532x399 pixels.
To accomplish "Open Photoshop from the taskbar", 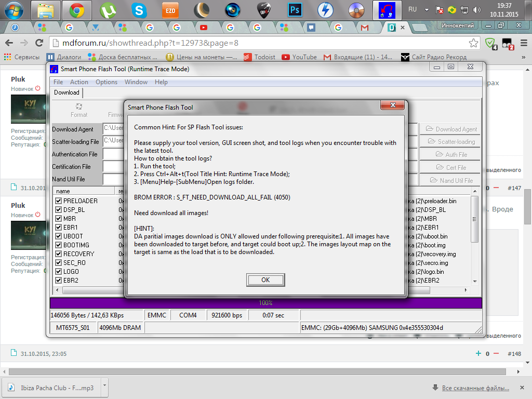I will (x=296, y=10).
